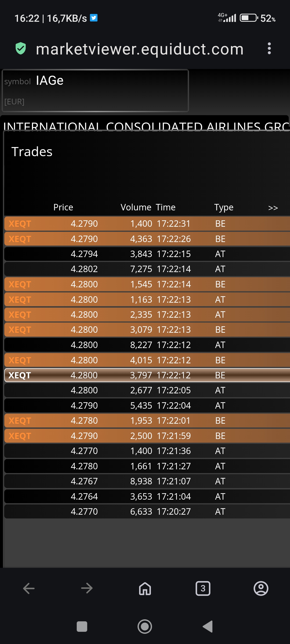Image resolution: width=290 pixels, height=644 pixels.
Task: Go forward with the browser forward arrow
Action: click(87, 588)
